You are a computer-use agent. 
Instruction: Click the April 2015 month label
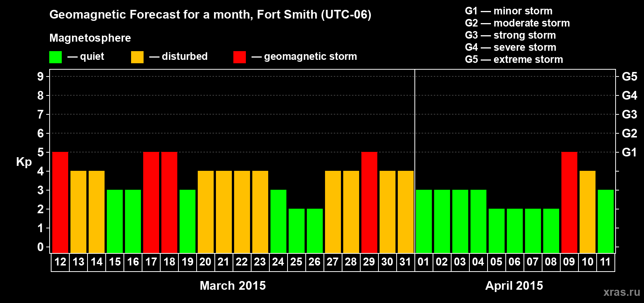coord(514,286)
